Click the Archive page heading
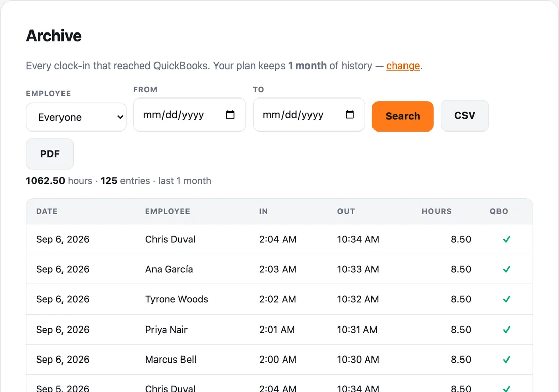This screenshot has height=392, width=559. click(54, 36)
